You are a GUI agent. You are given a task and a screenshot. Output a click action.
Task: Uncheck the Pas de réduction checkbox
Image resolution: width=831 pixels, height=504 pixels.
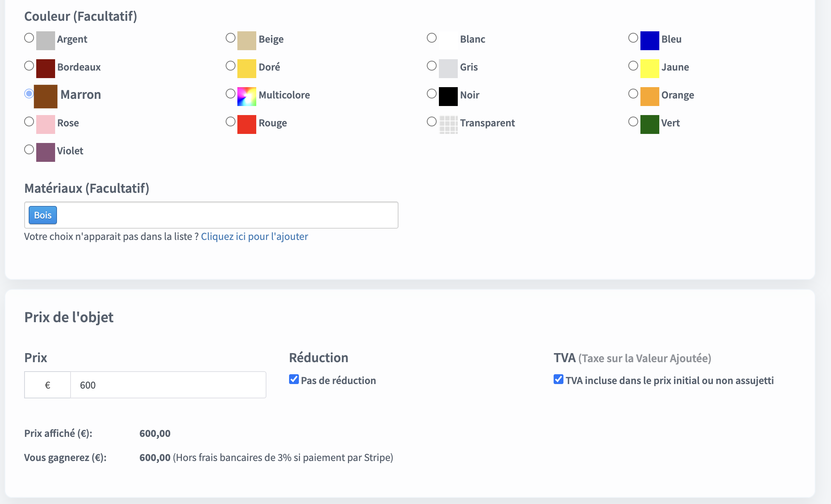click(x=294, y=380)
